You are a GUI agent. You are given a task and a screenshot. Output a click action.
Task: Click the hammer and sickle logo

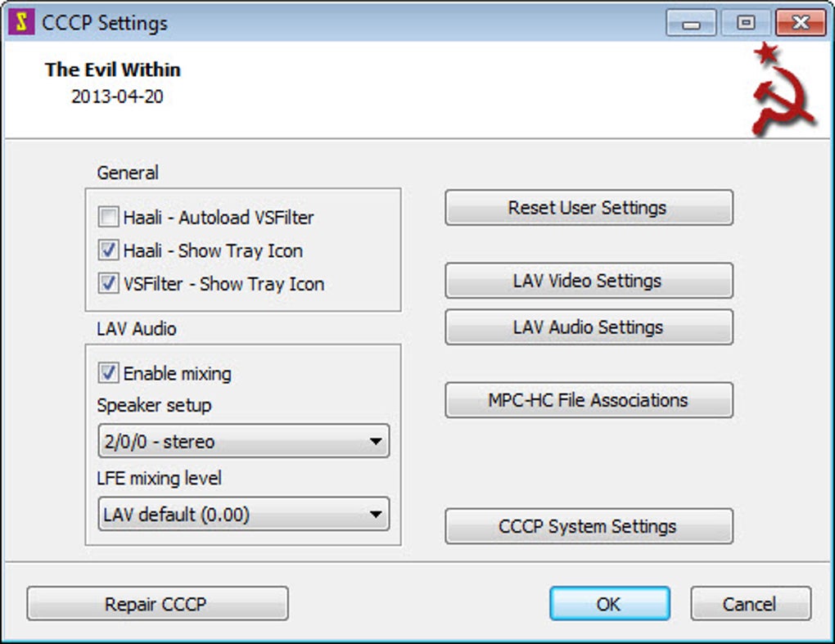(x=782, y=90)
